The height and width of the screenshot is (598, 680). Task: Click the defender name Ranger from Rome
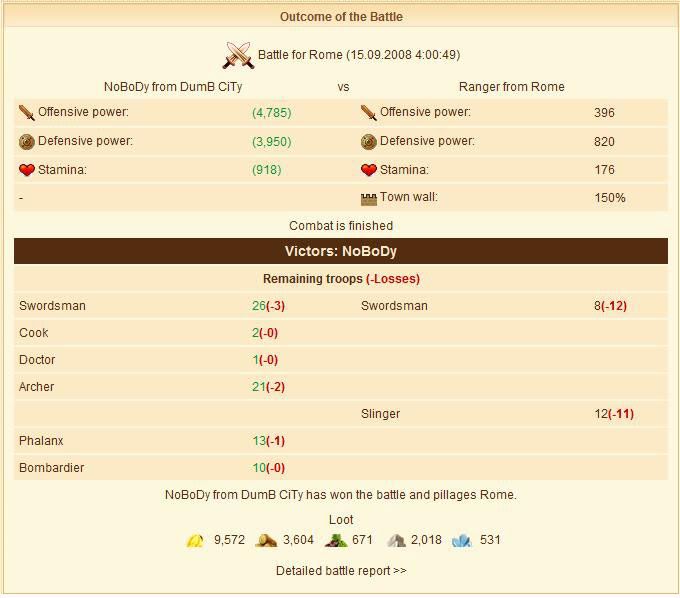(511, 87)
